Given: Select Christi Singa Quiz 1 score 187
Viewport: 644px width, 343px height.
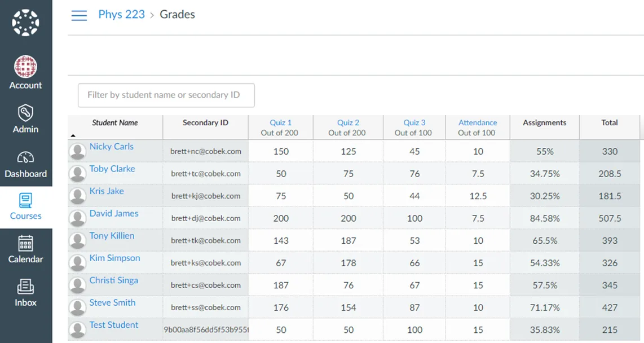Looking at the screenshot, I should tap(281, 285).
